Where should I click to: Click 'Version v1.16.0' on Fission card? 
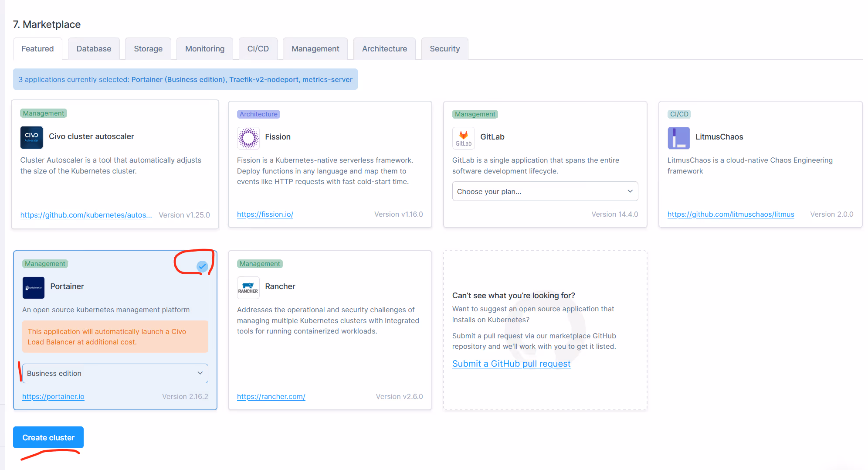399,214
